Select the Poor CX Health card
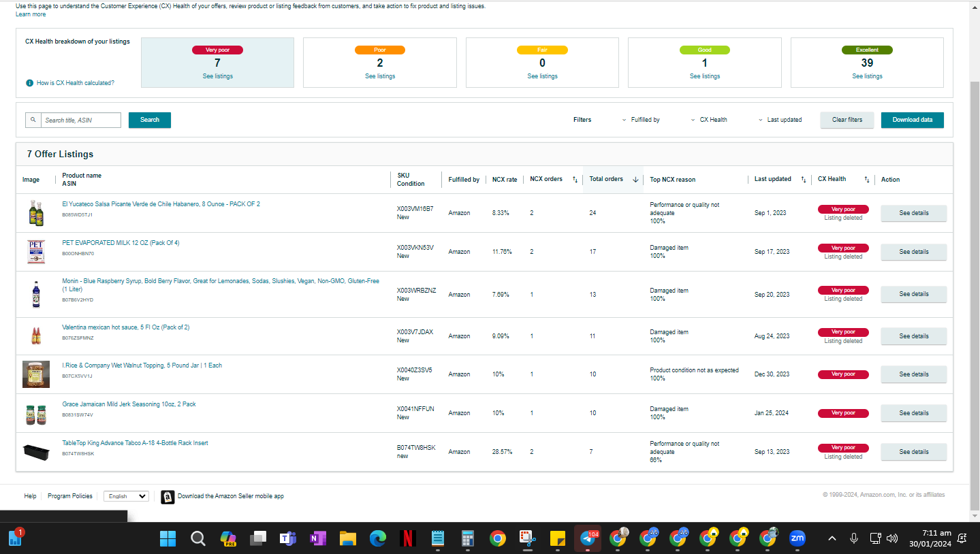 [x=380, y=63]
